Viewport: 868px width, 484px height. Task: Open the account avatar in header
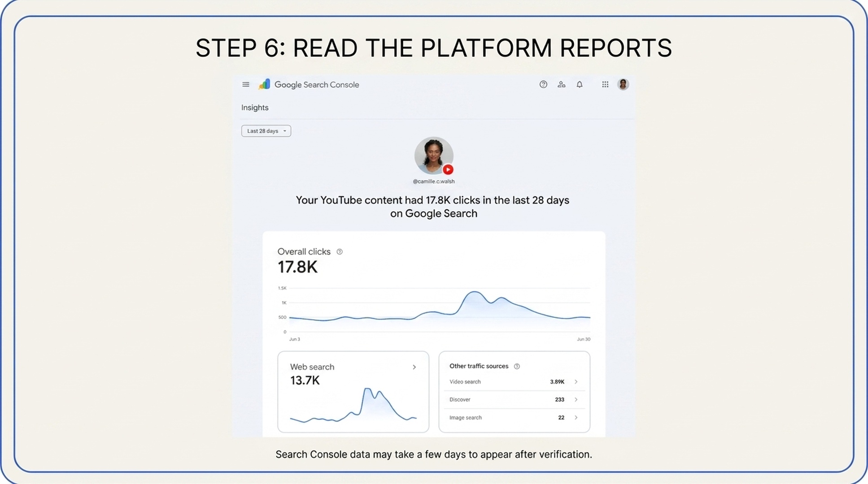[x=623, y=84]
